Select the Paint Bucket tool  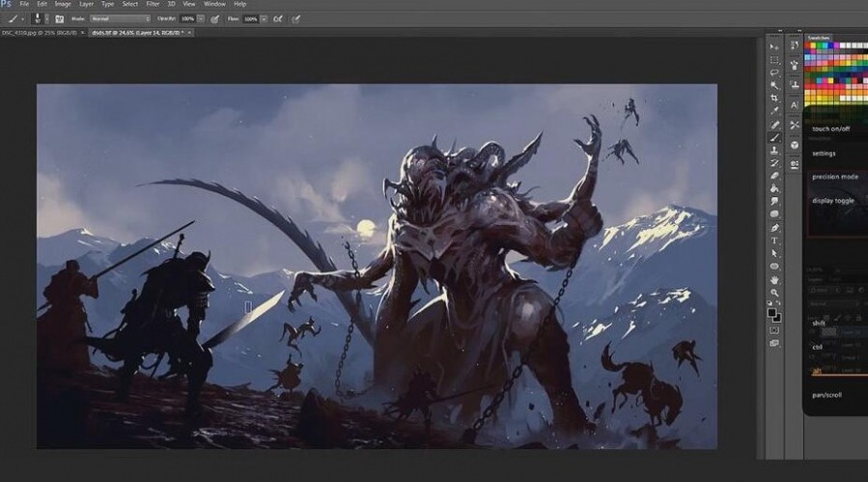774,189
